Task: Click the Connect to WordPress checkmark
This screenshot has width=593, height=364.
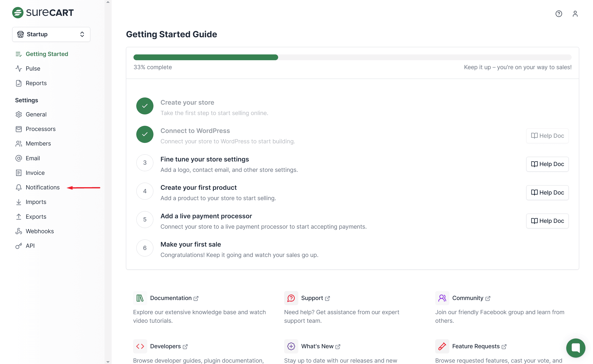Action: pos(145,134)
